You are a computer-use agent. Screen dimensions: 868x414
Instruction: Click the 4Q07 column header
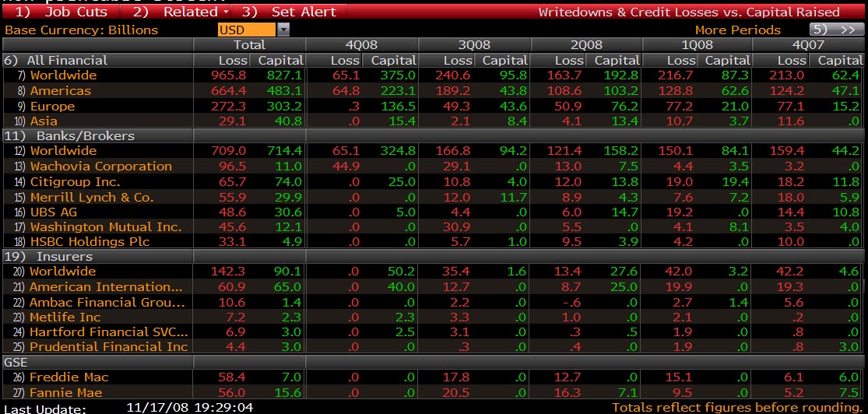click(x=808, y=45)
